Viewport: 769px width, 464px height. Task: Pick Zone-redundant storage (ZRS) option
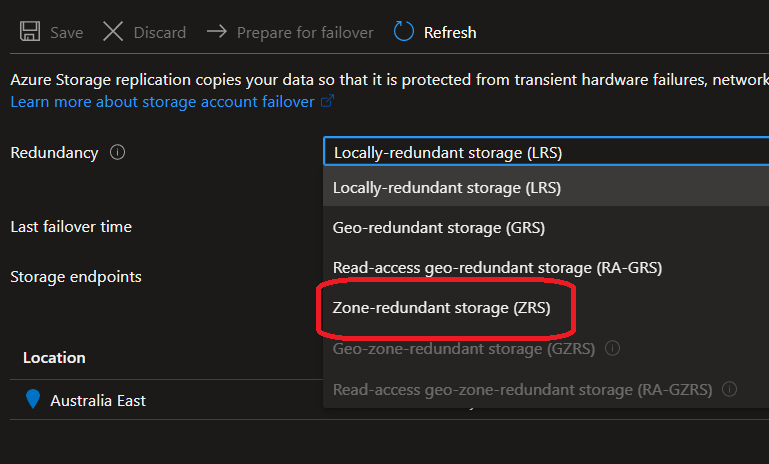coord(441,308)
